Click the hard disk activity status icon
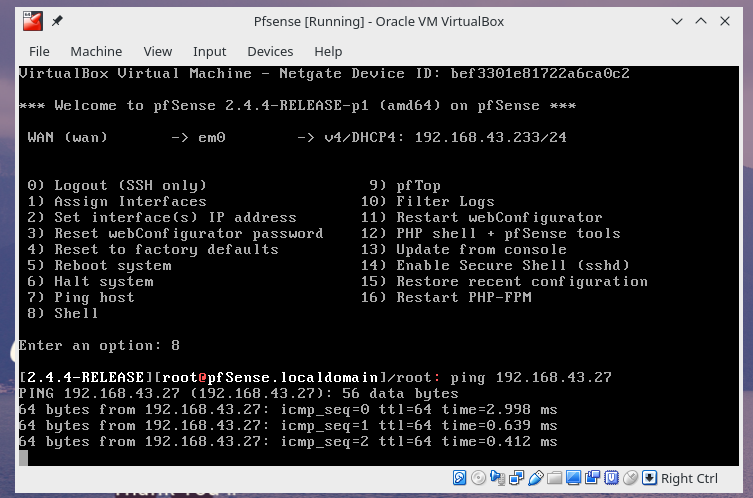Viewport: 753px width, 498px height. 459,478
